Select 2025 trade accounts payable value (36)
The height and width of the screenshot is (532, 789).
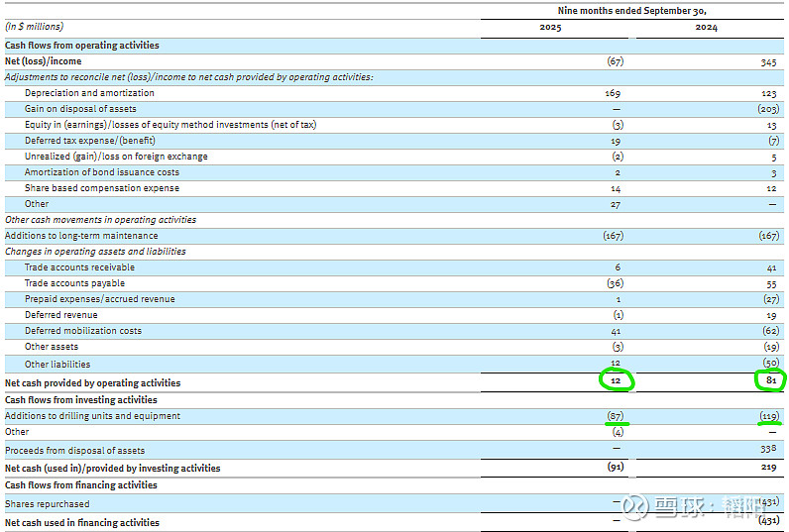click(x=615, y=283)
